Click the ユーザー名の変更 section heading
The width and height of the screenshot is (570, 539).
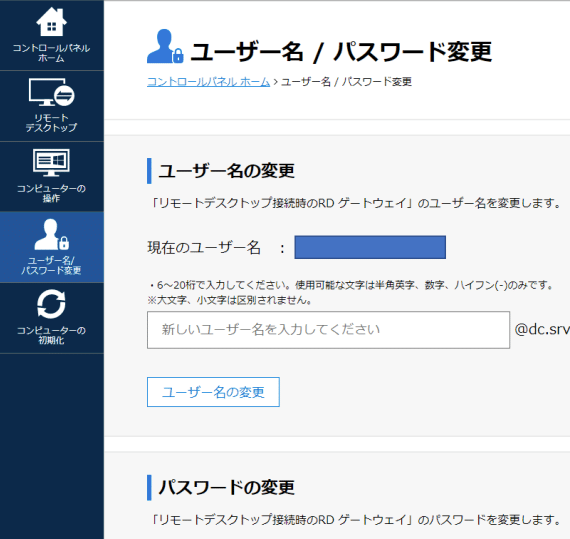226,171
